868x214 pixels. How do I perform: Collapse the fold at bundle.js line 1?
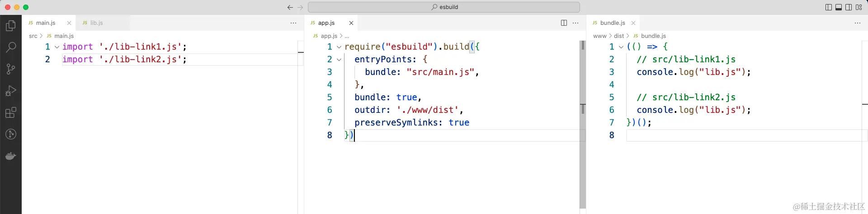[x=621, y=47]
